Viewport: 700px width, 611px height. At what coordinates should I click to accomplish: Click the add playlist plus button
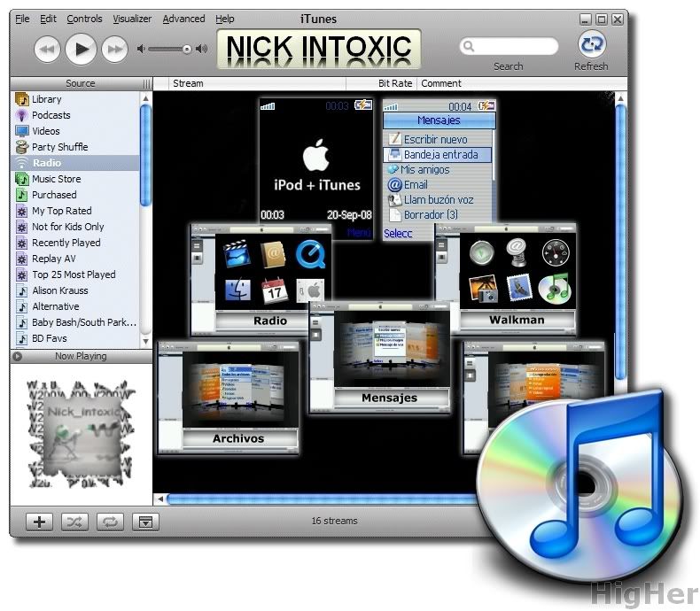[x=39, y=522]
